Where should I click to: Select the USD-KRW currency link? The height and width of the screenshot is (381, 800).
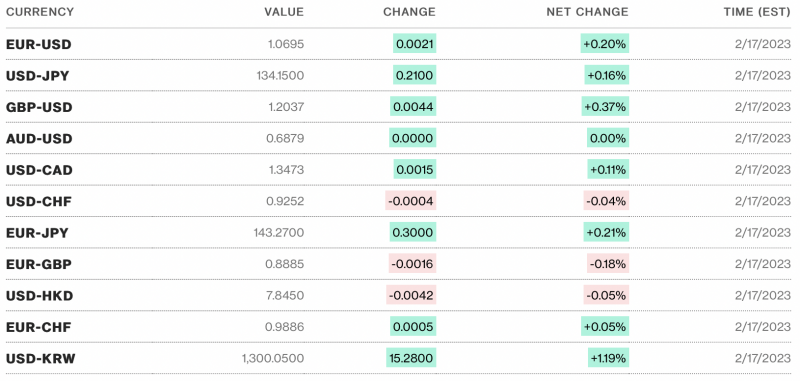coord(41,359)
